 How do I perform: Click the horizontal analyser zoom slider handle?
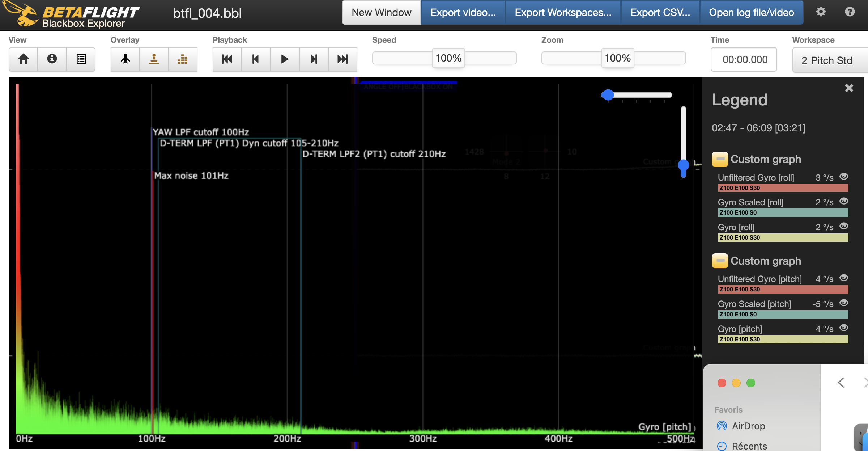pyautogui.click(x=608, y=95)
